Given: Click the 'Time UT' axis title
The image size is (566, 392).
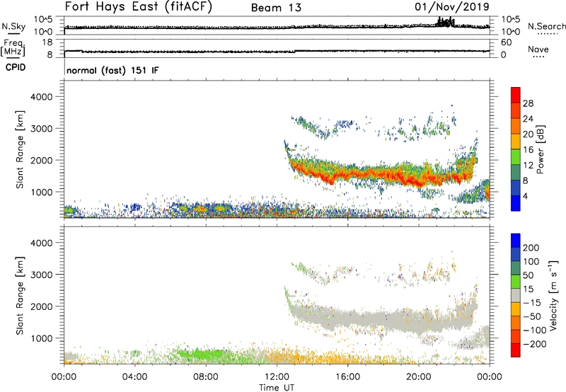Looking at the screenshot, I should 277,388.
